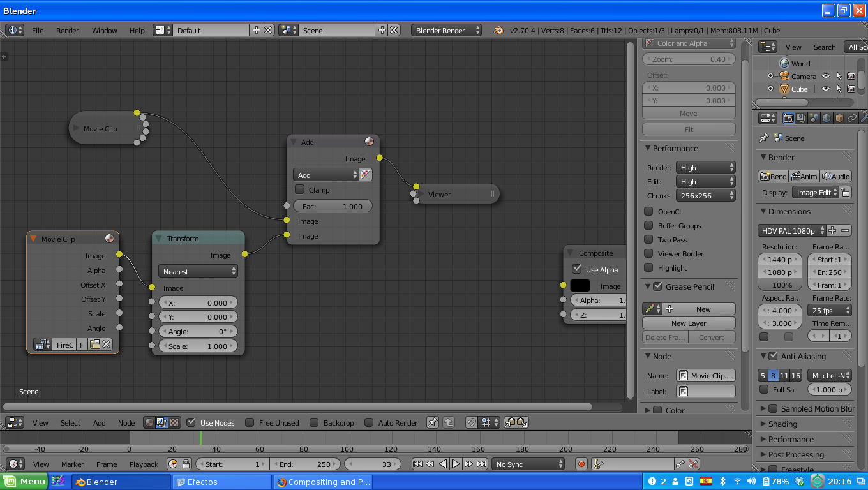Click the New button in Grease Pencil

(x=699, y=309)
